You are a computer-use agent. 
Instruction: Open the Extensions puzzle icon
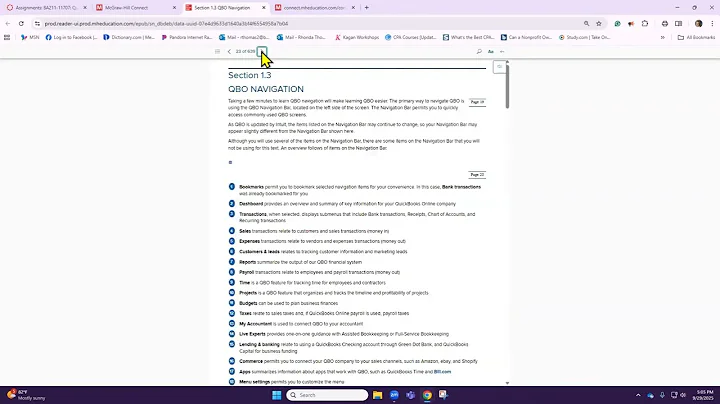point(645,23)
